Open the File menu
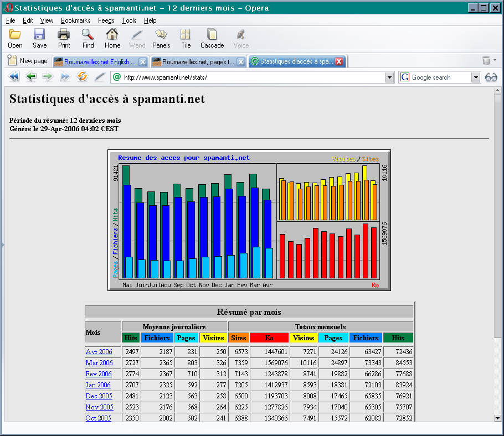Viewport: 504px width, 436px height. pos(11,20)
